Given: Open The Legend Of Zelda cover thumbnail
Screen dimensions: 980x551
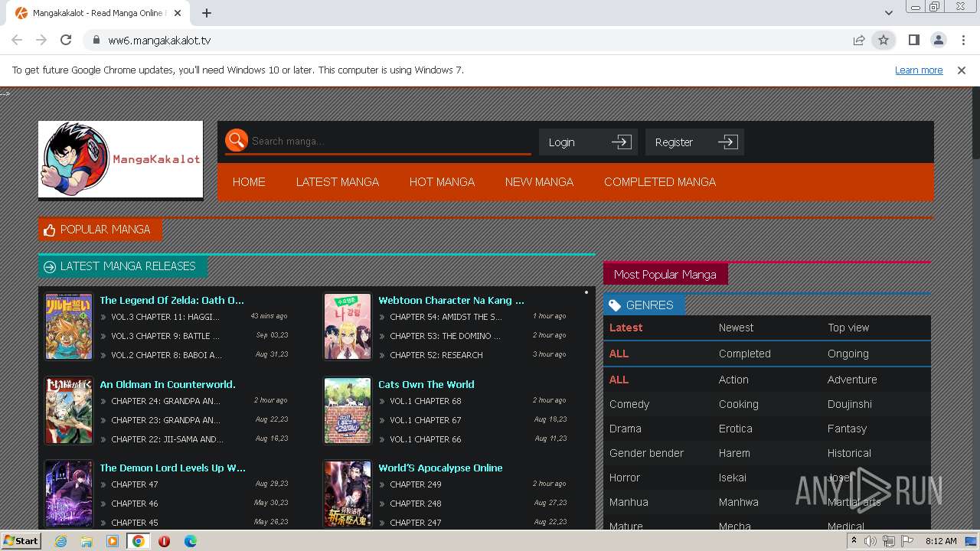Looking at the screenshot, I should 69,327.
